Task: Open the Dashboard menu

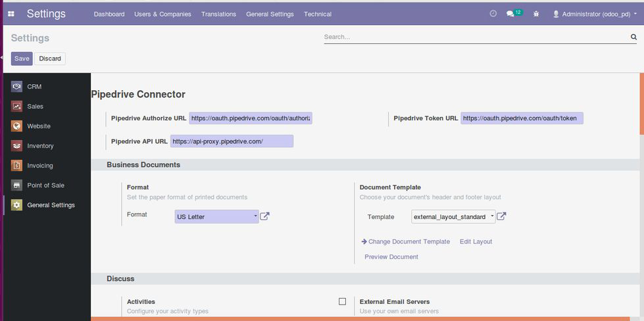Action: (x=109, y=14)
